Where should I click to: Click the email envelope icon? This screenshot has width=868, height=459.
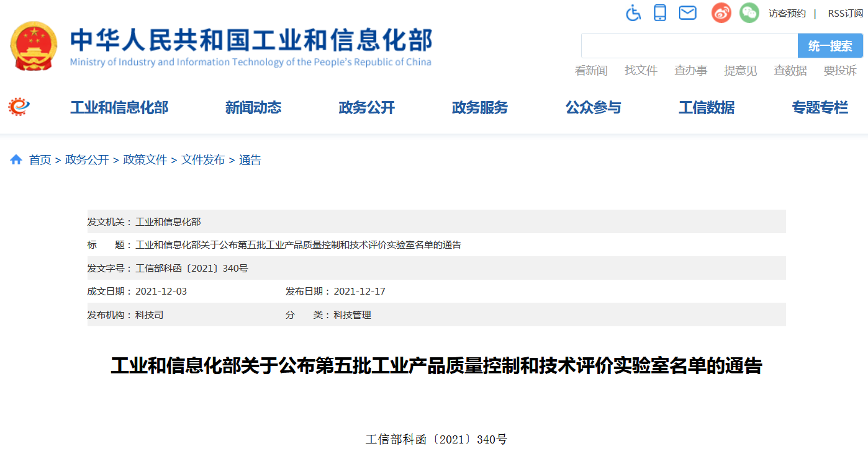[x=687, y=12]
